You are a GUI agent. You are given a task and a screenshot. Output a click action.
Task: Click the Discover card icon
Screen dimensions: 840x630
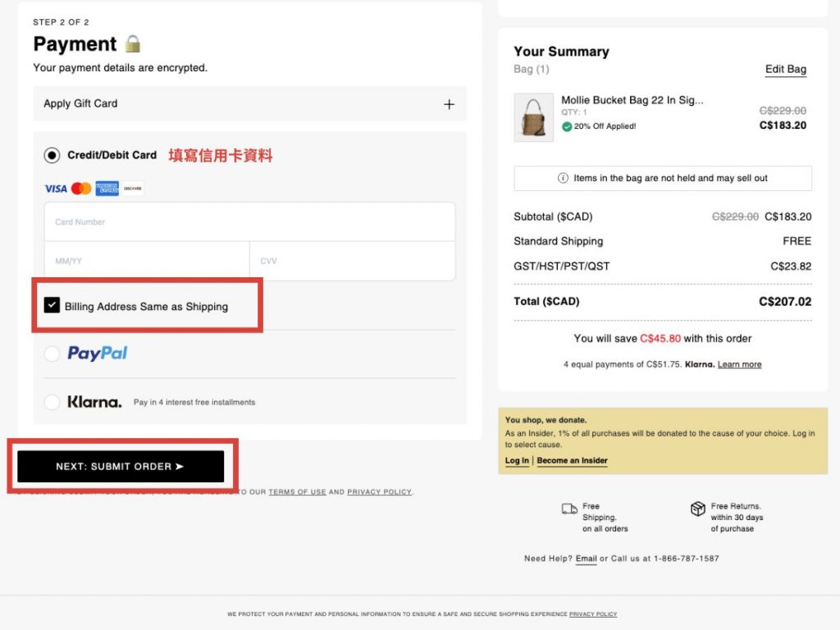tap(133, 189)
